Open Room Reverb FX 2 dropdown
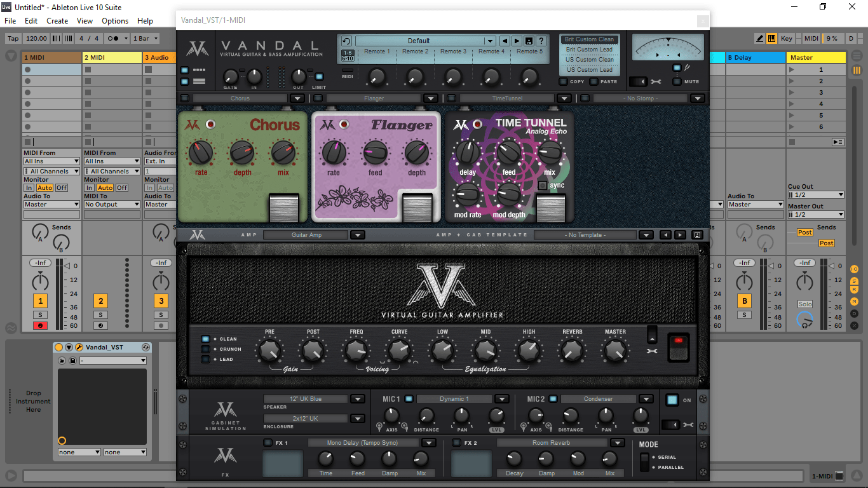 pos(618,443)
